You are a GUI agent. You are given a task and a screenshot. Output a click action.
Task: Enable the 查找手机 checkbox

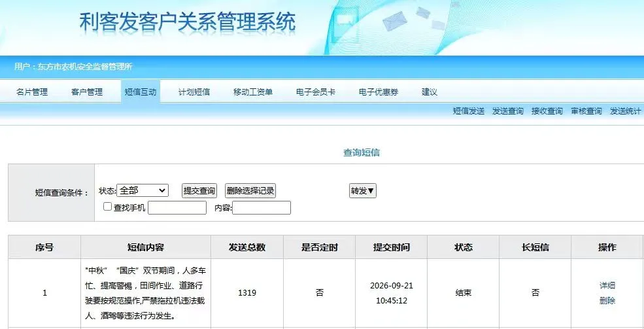coord(107,207)
